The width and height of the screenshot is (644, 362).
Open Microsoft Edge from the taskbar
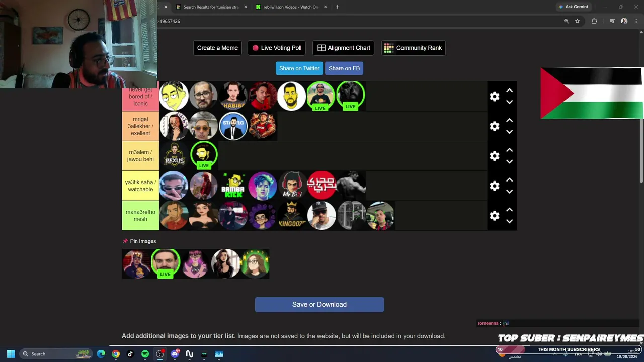(x=101, y=354)
